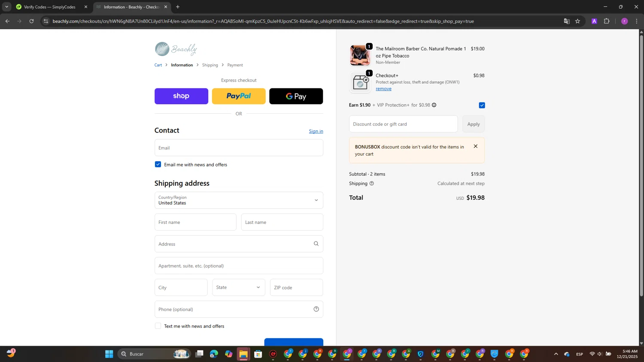644x362 pixels.
Task: Click the Shipping breadcrumb step
Action: tap(210, 65)
